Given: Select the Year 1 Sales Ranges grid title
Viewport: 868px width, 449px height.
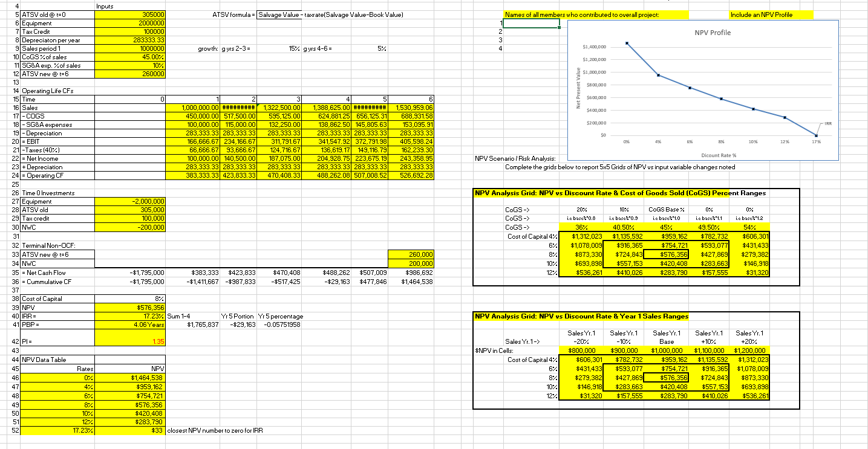Looking at the screenshot, I should (x=582, y=316).
